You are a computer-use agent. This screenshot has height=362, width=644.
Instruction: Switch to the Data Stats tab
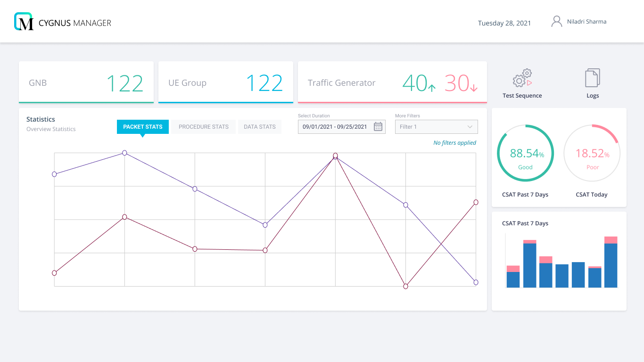tap(260, 127)
